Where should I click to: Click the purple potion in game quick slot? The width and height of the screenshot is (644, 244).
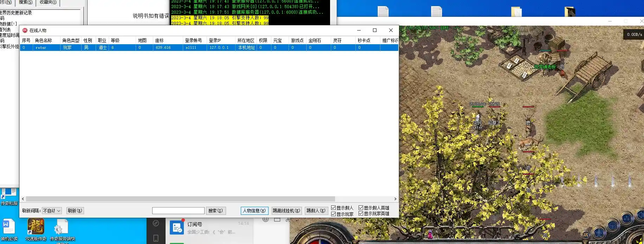(x=430, y=233)
